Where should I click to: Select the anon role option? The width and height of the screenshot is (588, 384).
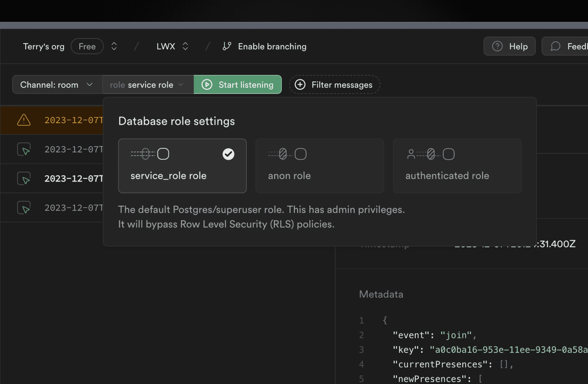tap(320, 166)
